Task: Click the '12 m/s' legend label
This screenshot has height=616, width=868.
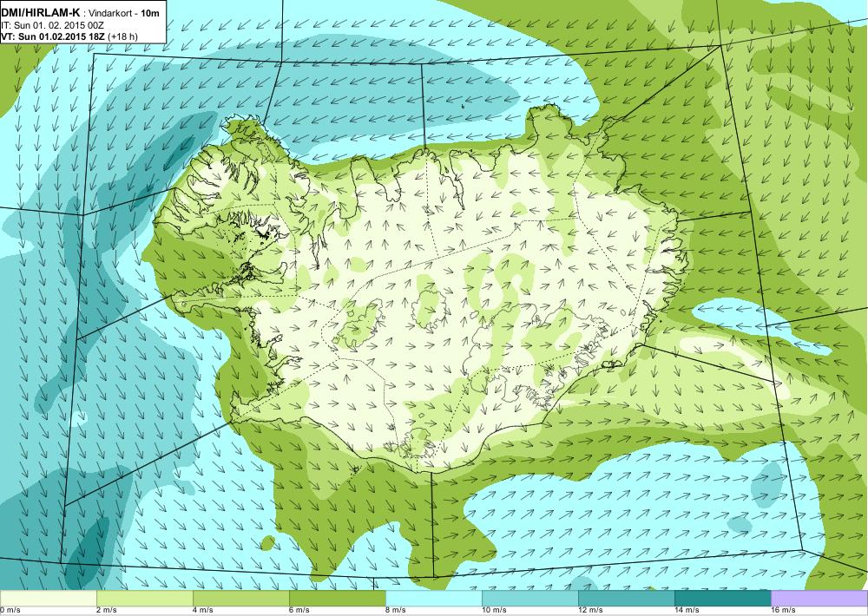Action: (590, 611)
